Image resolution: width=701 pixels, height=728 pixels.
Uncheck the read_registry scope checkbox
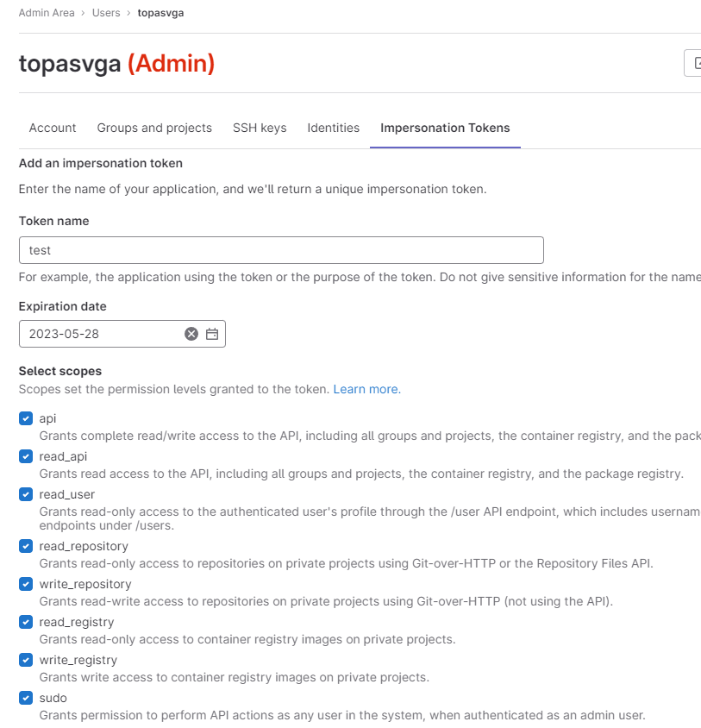pos(26,622)
